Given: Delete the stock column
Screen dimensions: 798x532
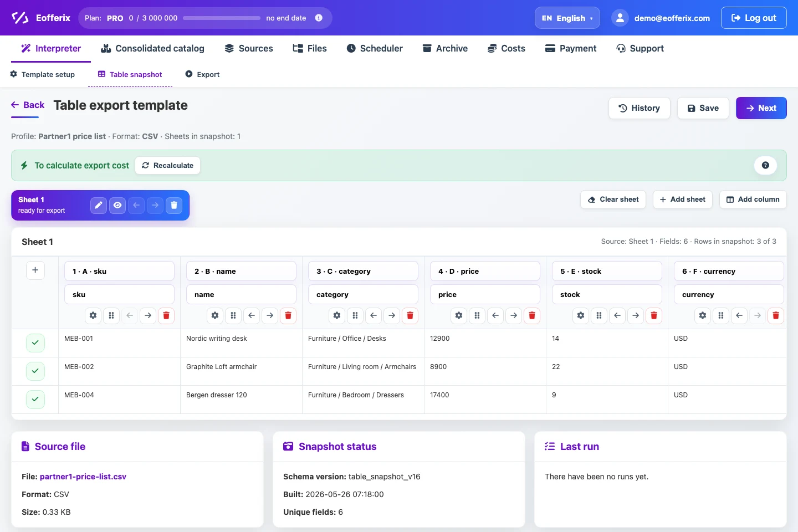Looking at the screenshot, I should tap(654, 315).
